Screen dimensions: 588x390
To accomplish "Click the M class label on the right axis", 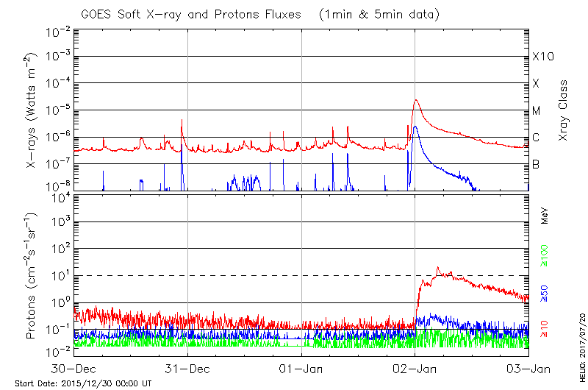I will click(x=537, y=111).
